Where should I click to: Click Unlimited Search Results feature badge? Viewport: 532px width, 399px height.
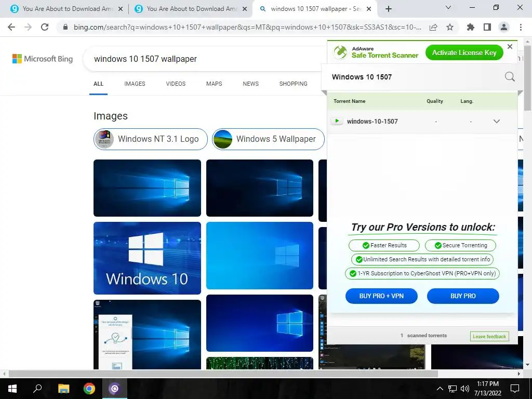(x=422, y=260)
